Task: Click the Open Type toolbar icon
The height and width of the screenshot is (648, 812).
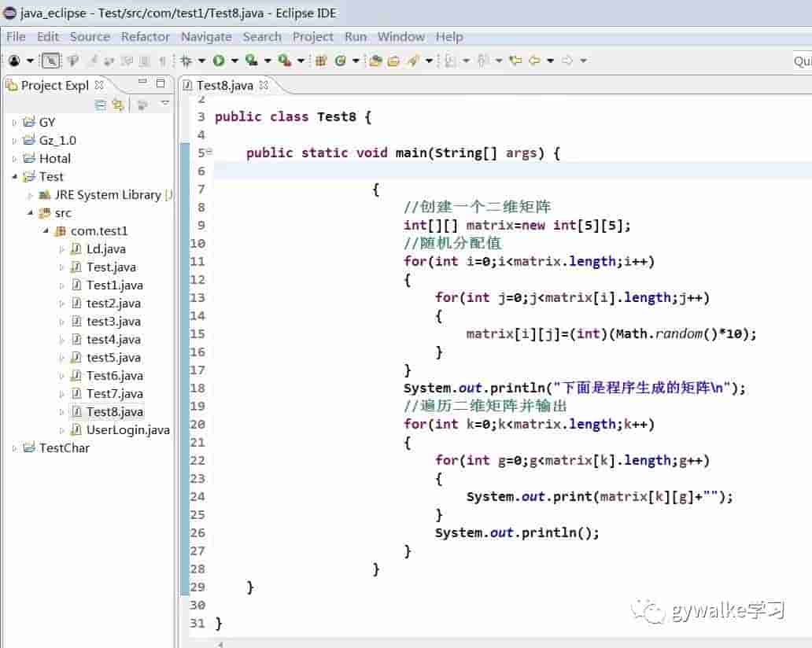Action: [375, 61]
